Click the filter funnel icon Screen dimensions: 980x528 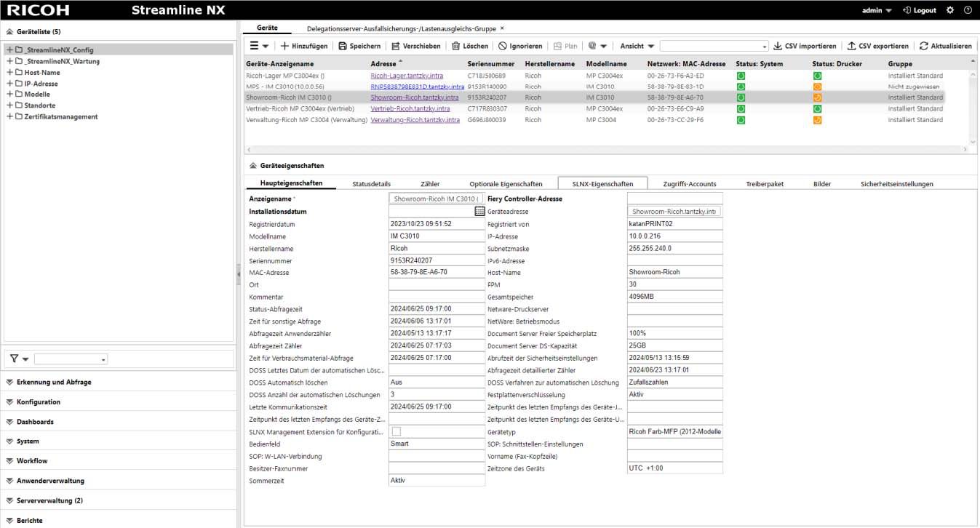click(14, 359)
